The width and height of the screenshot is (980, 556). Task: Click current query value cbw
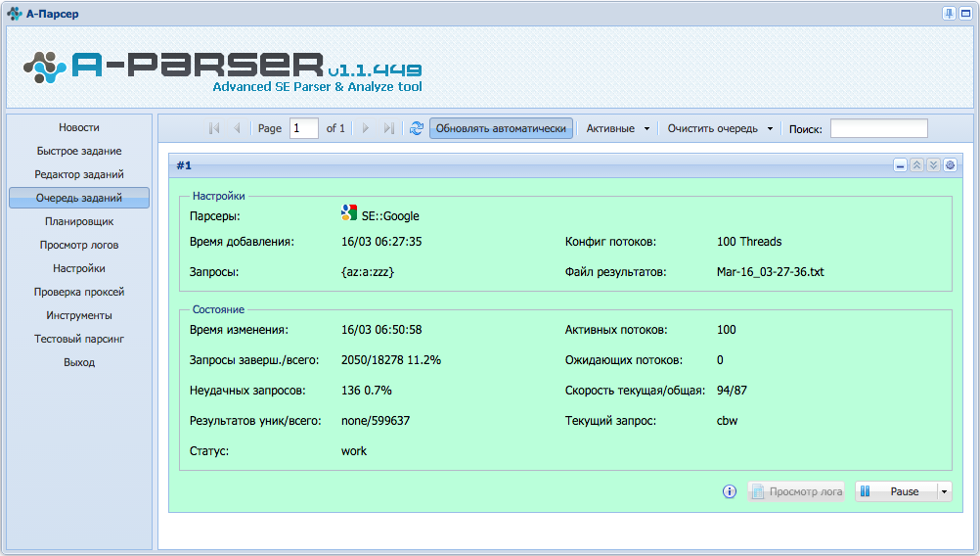(727, 421)
